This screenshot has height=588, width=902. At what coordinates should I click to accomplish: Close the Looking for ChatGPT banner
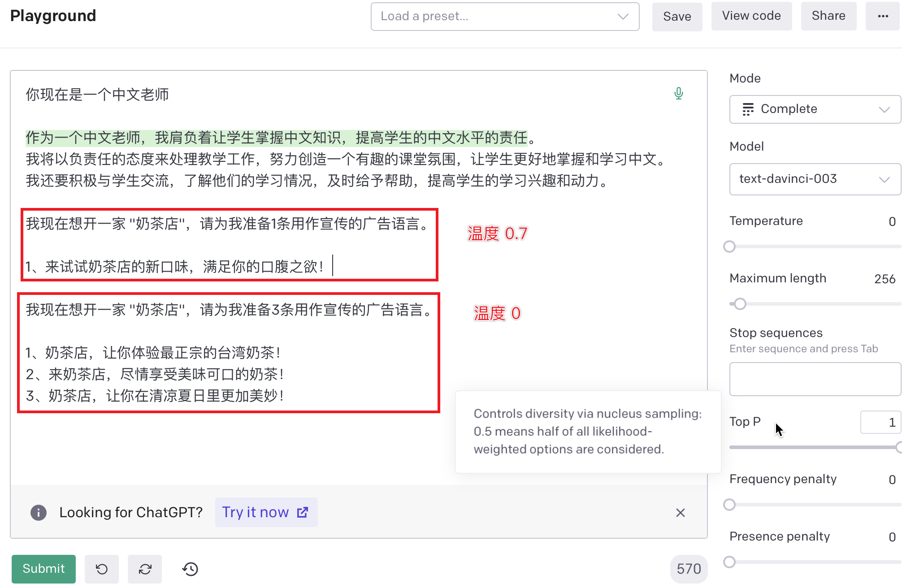coord(681,513)
